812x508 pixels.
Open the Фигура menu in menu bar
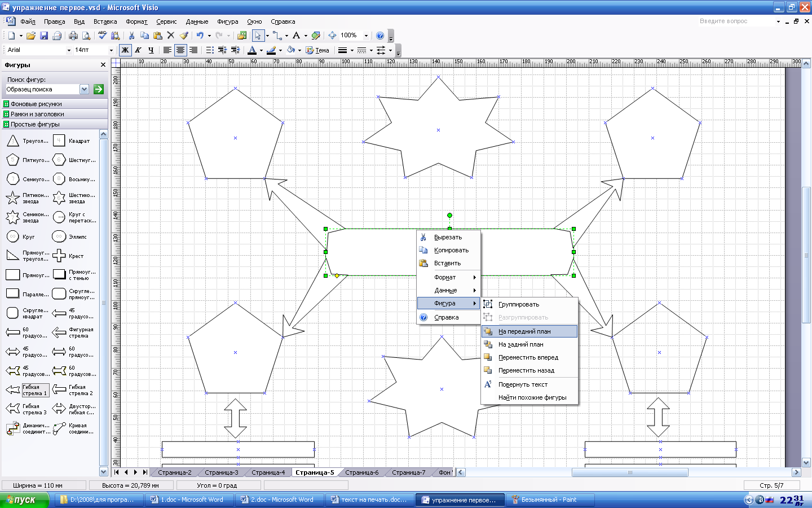coord(228,21)
